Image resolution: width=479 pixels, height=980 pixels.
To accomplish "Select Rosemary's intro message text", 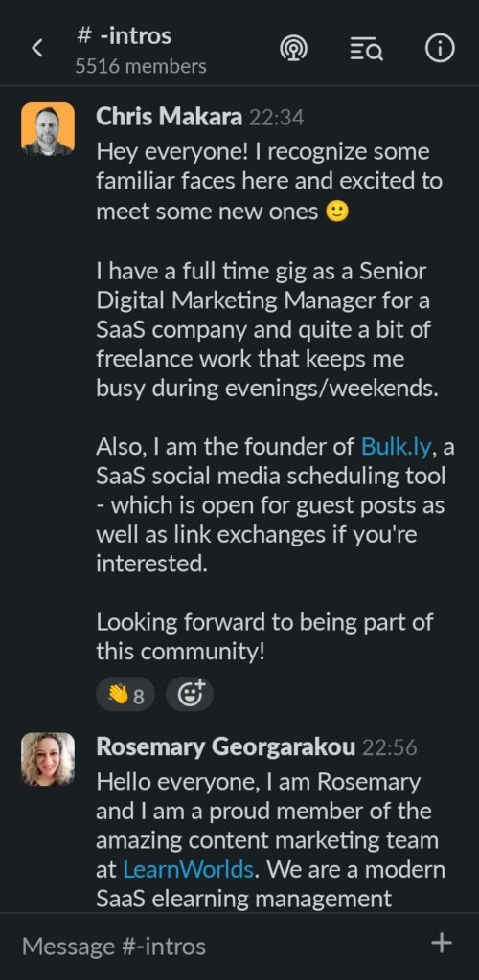I will [271, 840].
